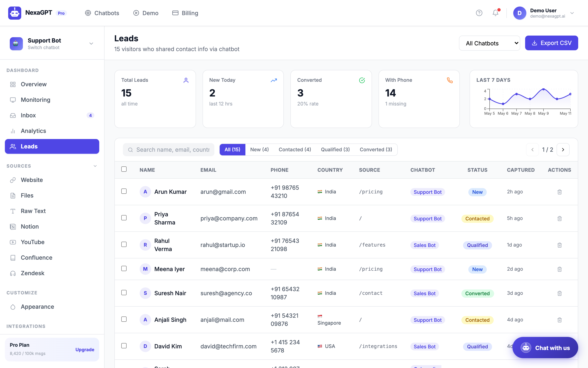This screenshot has height=368, width=588.
Task: Click the Inbox unread count badge
Action: point(90,115)
